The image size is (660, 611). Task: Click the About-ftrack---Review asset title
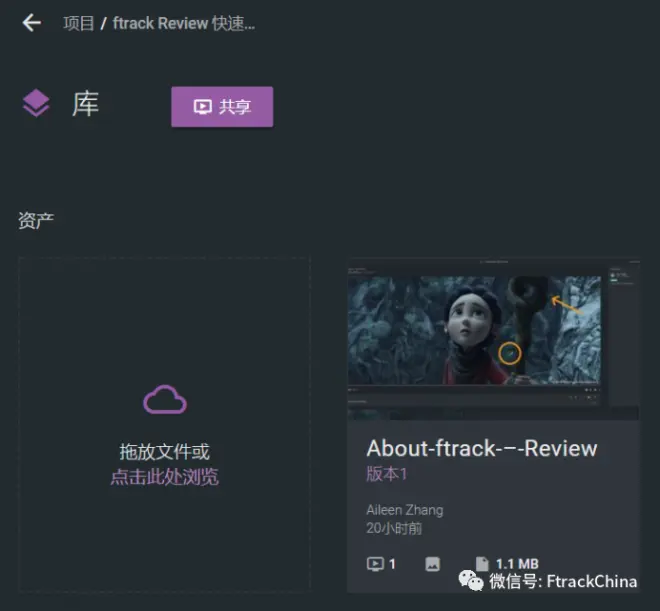[482, 448]
